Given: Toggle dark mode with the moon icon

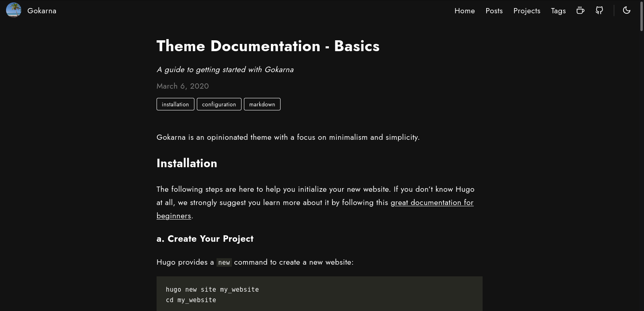Looking at the screenshot, I should (626, 10).
